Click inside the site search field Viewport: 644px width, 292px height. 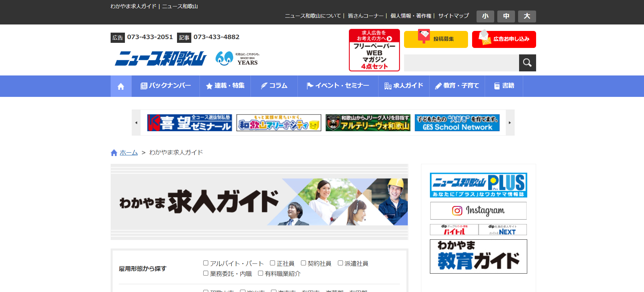461,63
